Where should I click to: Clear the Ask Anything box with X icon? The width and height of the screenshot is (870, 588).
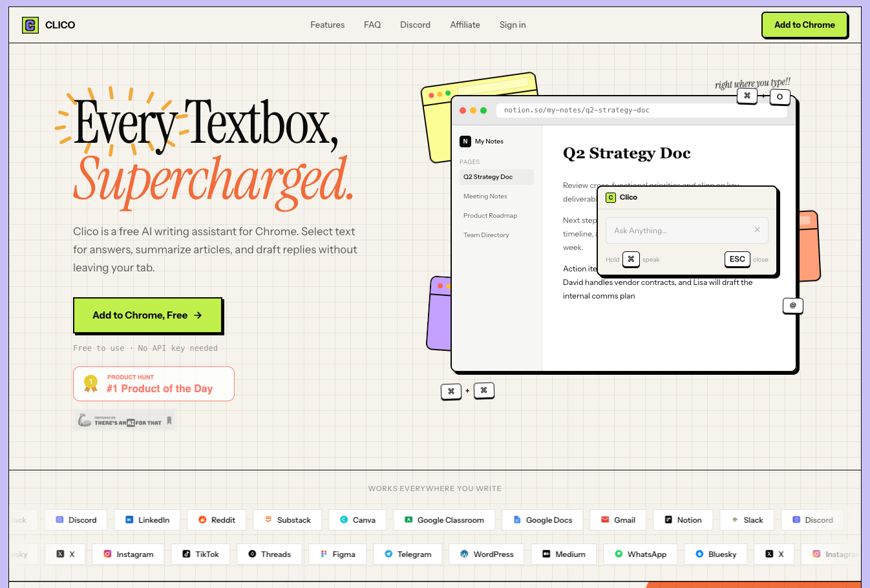[x=757, y=230]
